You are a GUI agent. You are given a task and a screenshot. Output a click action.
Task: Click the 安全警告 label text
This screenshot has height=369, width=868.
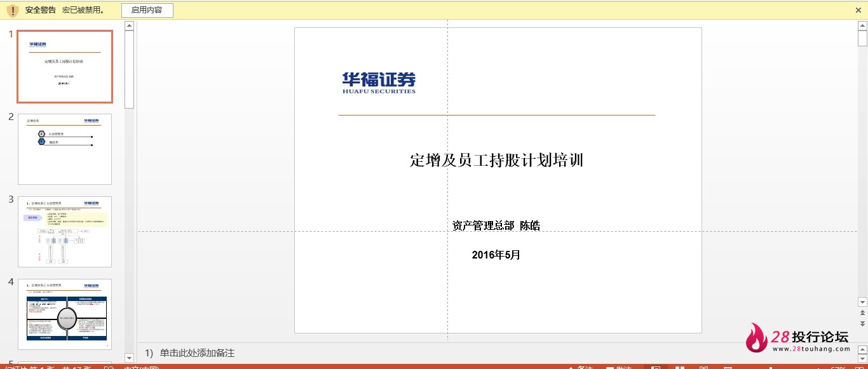41,10
